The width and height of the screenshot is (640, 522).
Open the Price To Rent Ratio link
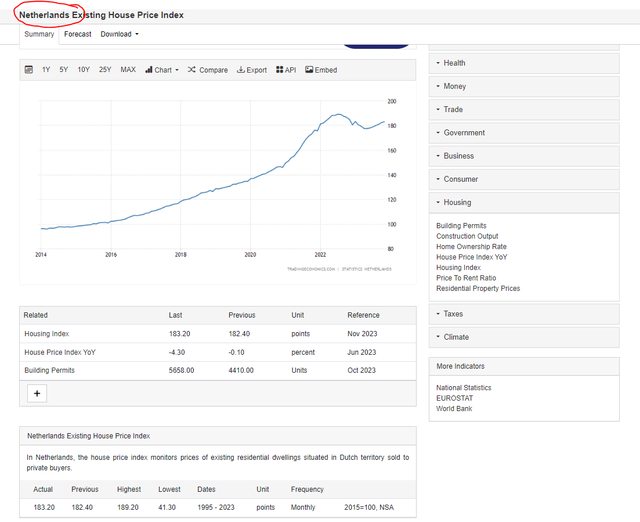tap(465, 278)
